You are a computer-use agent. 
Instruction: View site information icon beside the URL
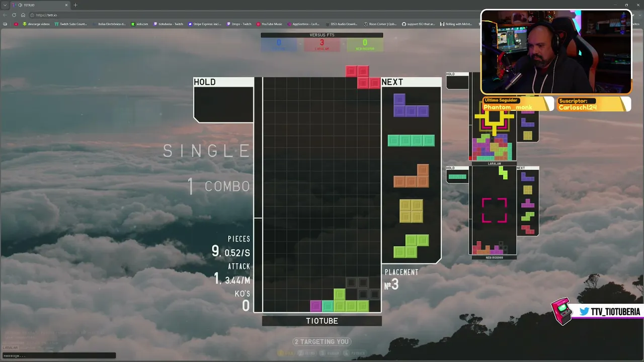click(x=33, y=15)
